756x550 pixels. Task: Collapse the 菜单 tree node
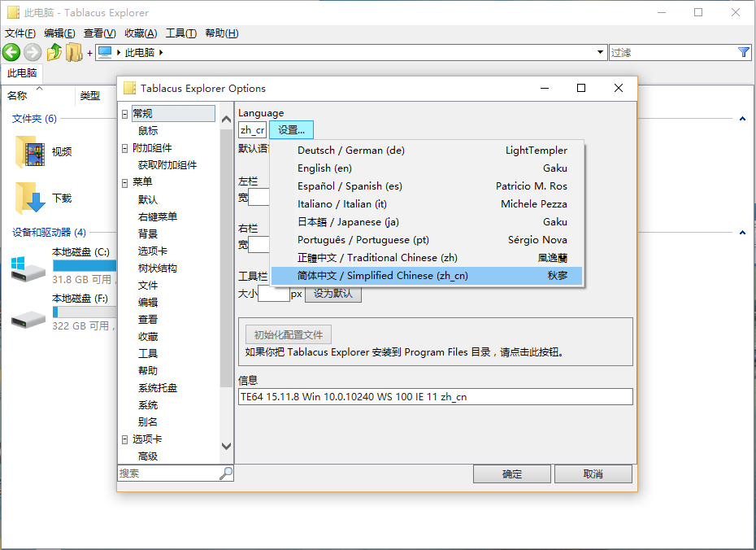click(124, 182)
